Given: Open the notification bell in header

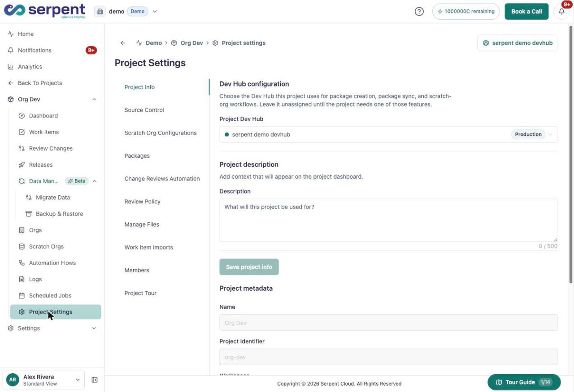Looking at the screenshot, I should pyautogui.click(x=561, y=12).
